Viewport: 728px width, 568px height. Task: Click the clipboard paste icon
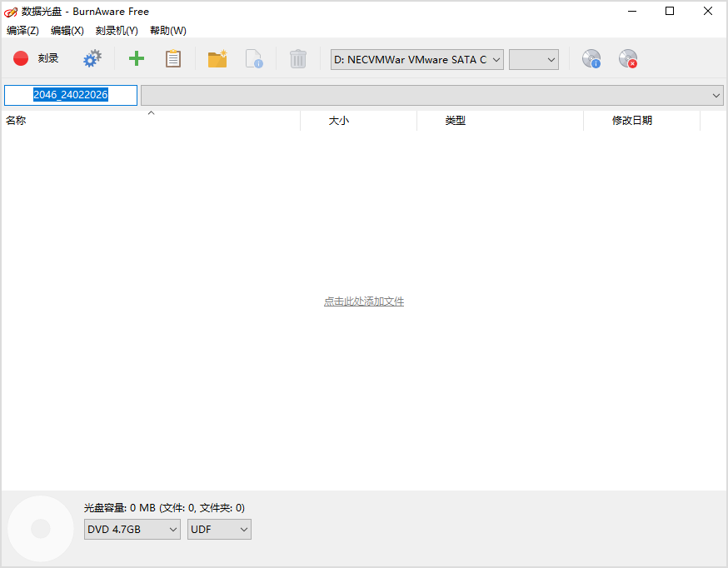173,58
